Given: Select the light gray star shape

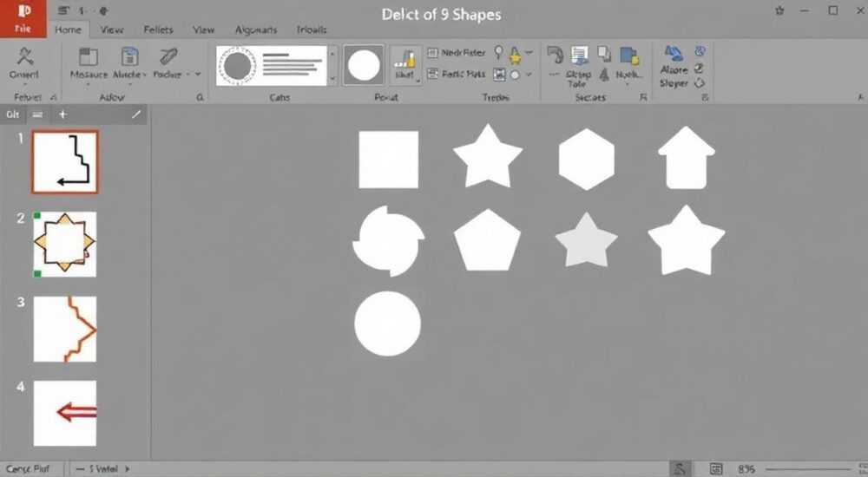Looking at the screenshot, I should click(586, 241).
